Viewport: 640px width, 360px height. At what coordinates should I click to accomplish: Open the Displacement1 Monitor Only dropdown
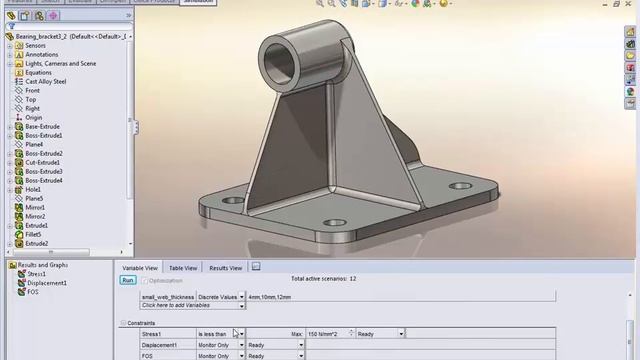pos(241,345)
